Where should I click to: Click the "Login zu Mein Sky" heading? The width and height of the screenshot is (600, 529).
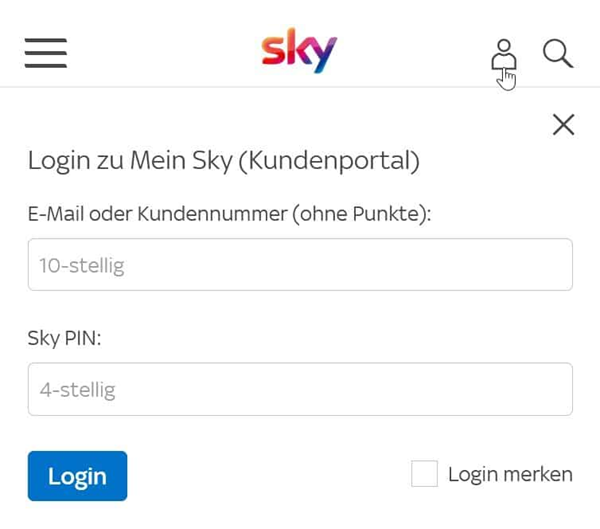pos(130,160)
